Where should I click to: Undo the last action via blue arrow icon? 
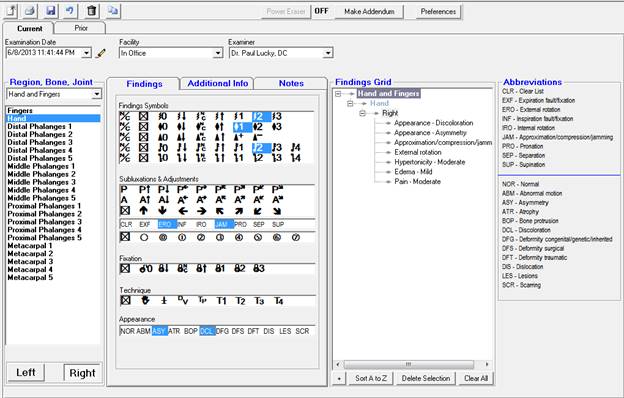(70, 11)
